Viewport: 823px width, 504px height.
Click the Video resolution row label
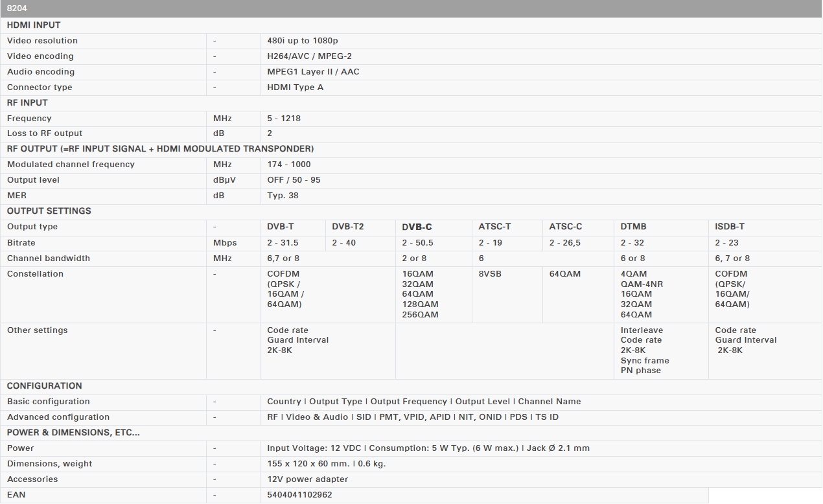coord(42,41)
